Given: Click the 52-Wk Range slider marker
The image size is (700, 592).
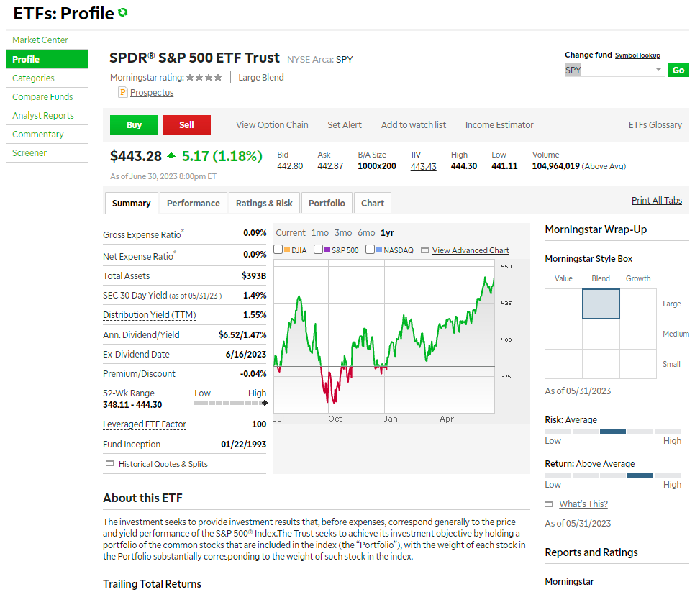Looking at the screenshot, I should coord(265,403).
